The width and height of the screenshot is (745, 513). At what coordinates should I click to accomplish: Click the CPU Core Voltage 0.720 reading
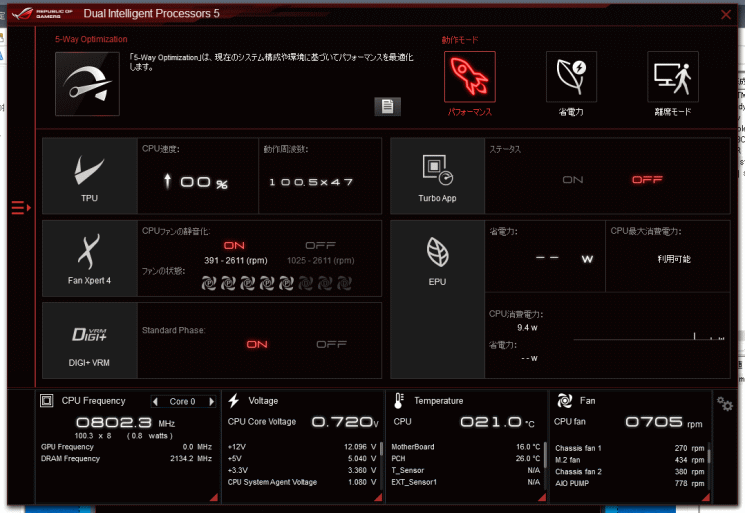(x=345, y=422)
